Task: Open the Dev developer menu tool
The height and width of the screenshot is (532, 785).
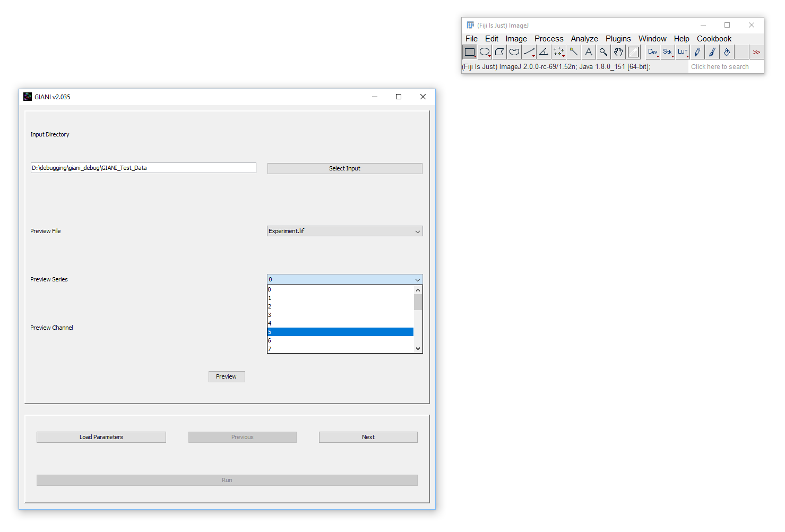Action: [653, 52]
